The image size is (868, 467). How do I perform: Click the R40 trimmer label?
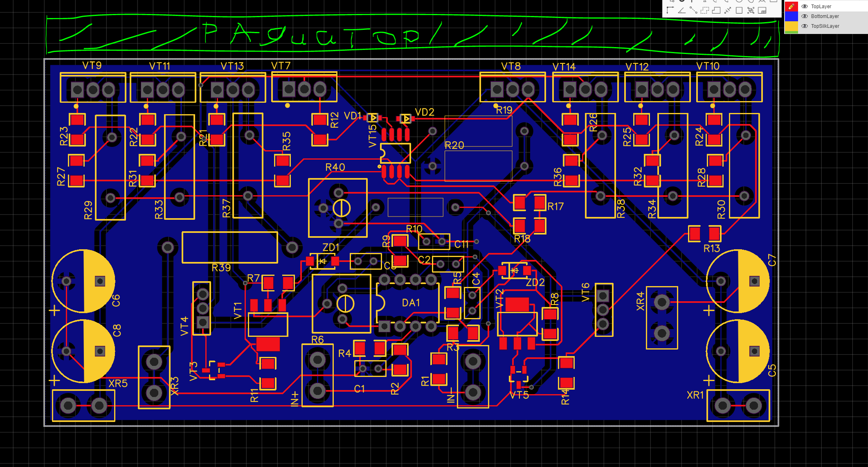click(x=335, y=167)
